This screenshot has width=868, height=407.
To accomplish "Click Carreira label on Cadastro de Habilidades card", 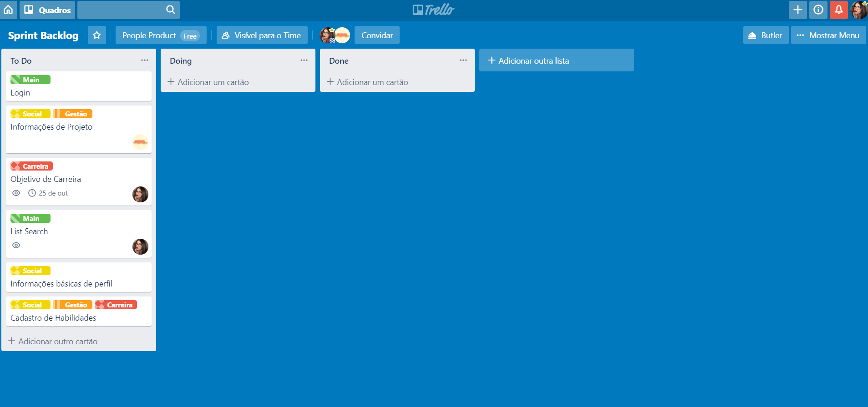I will pos(116,305).
